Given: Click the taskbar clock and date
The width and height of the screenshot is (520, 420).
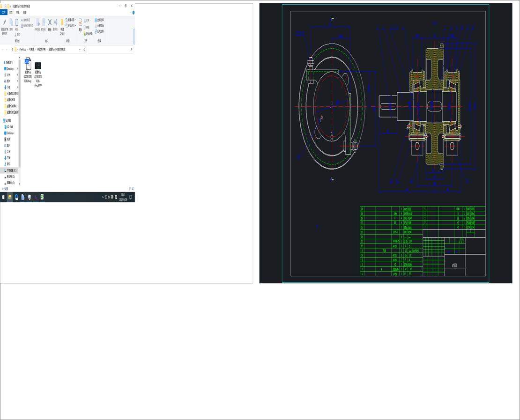Looking at the screenshot, I should [123, 197].
